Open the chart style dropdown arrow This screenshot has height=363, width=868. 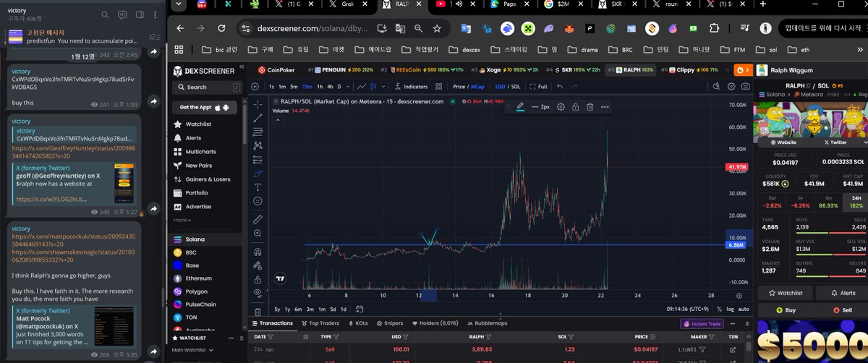385,86
